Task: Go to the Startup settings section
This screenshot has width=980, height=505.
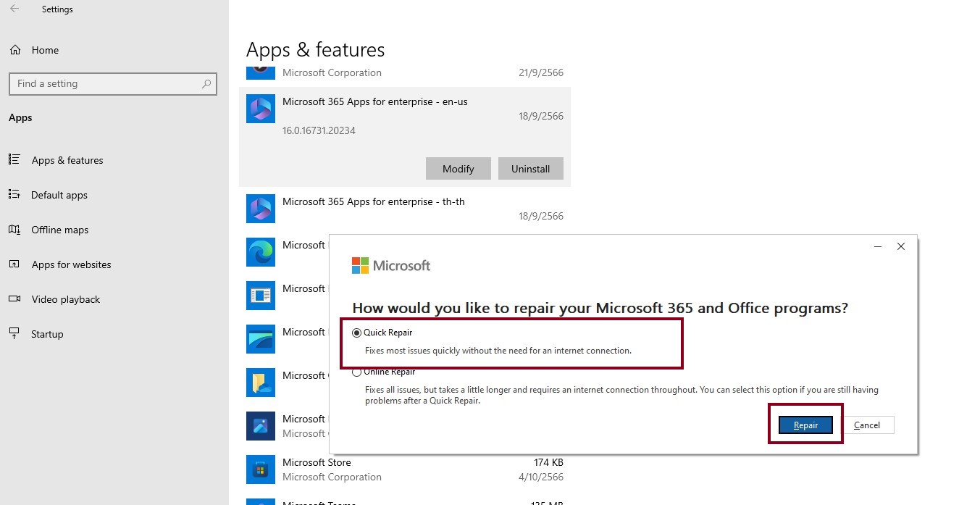Action: click(x=47, y=334)
